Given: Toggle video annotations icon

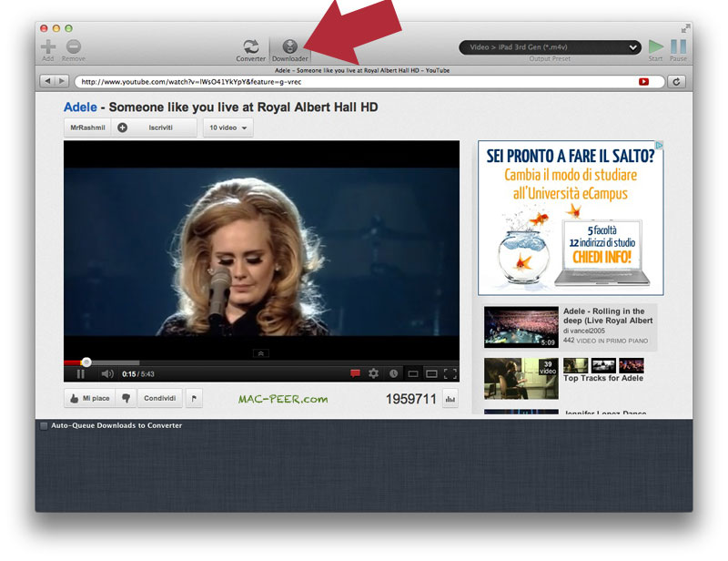Looking at the screenshot, I should point(355,373).
